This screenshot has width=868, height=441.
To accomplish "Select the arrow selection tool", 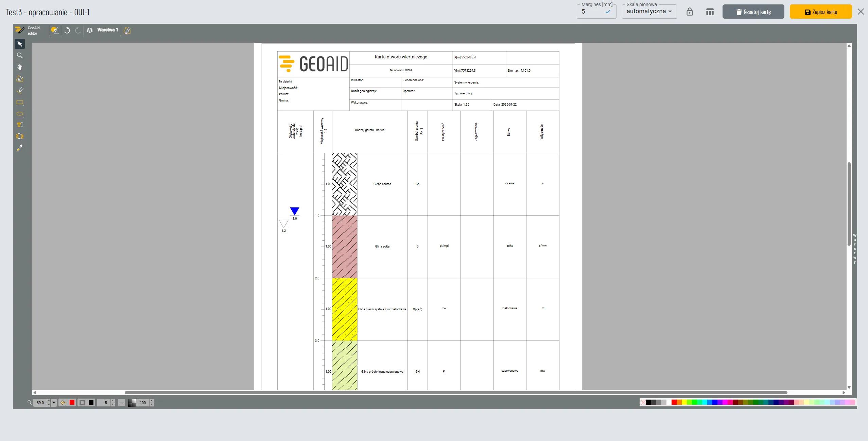I will (20, 44).
